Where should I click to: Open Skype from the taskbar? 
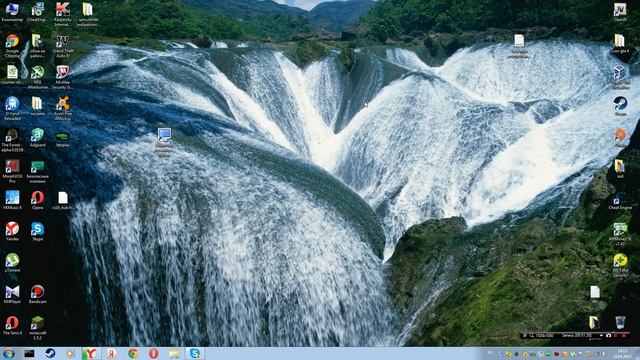pos(195,353)
